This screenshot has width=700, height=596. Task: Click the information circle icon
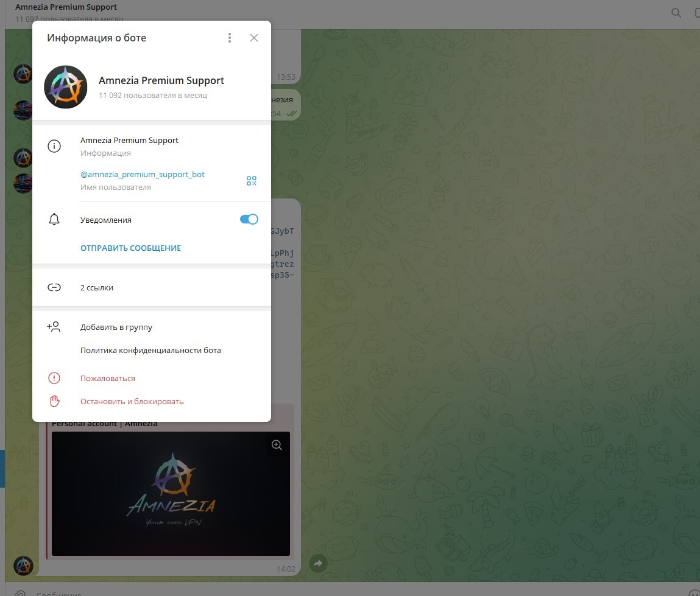(x=54, y=146)
